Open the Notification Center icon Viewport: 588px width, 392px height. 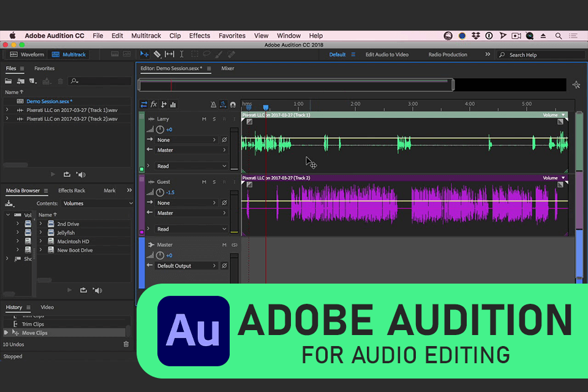[573, 36]
